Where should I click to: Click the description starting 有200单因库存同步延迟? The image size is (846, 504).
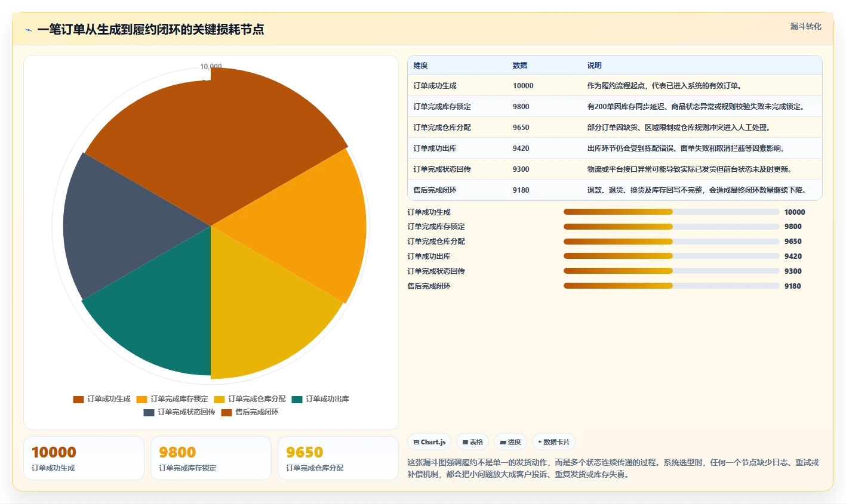[x=697, y=107]
